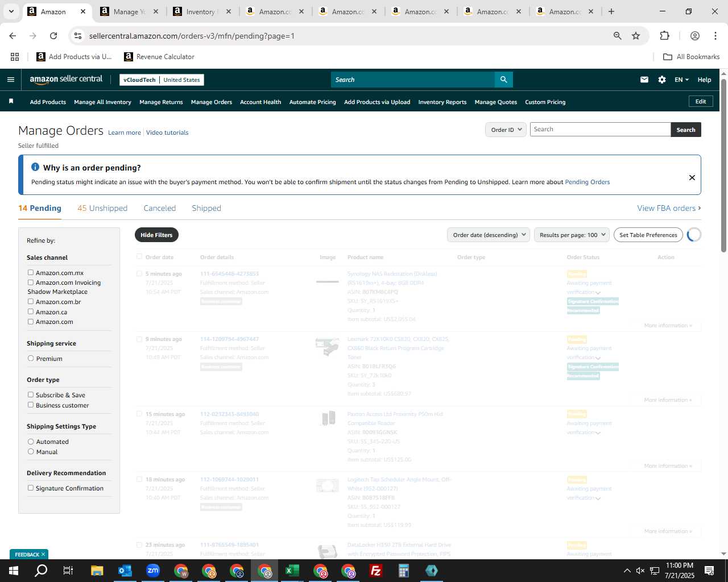Image resolution: width=728 pixels, height=582 pixels.
Task: Open Outlook from the taskbar
Action: click(125, 571)
